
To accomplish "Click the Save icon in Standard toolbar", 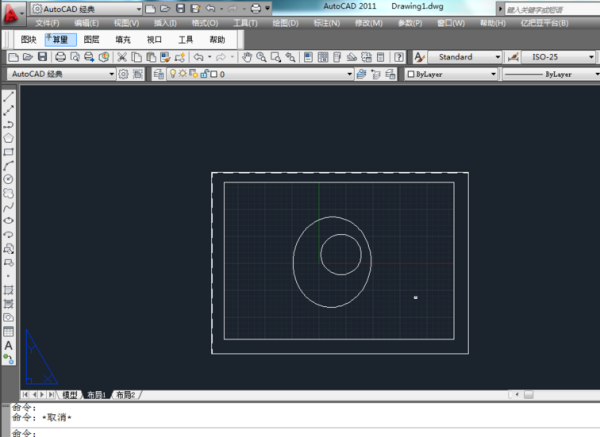I will click(42, 57).
